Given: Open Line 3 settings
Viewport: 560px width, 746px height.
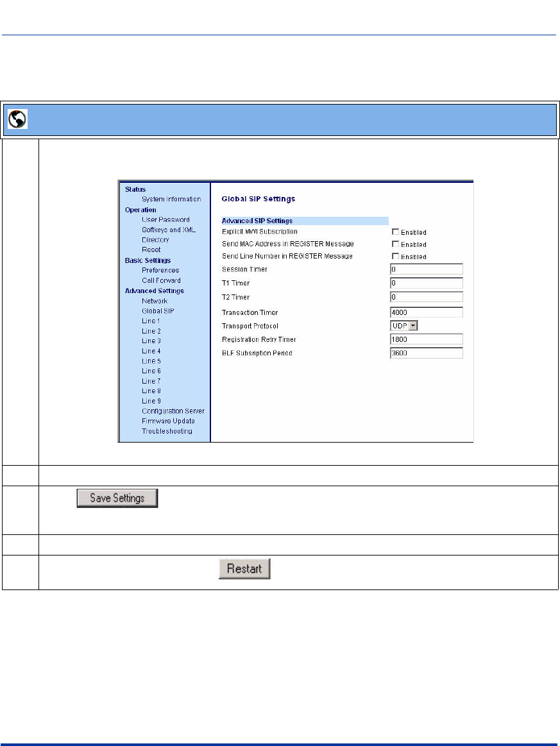Looking at the screenshot, I should point(151,341).
